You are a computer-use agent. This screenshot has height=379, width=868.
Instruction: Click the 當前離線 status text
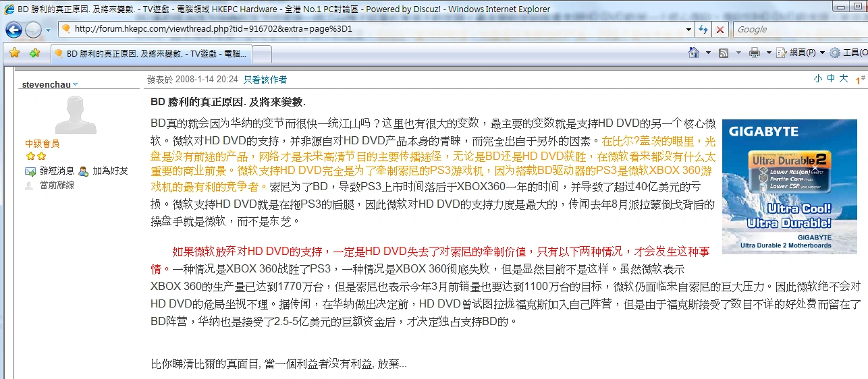click(57, 185)
